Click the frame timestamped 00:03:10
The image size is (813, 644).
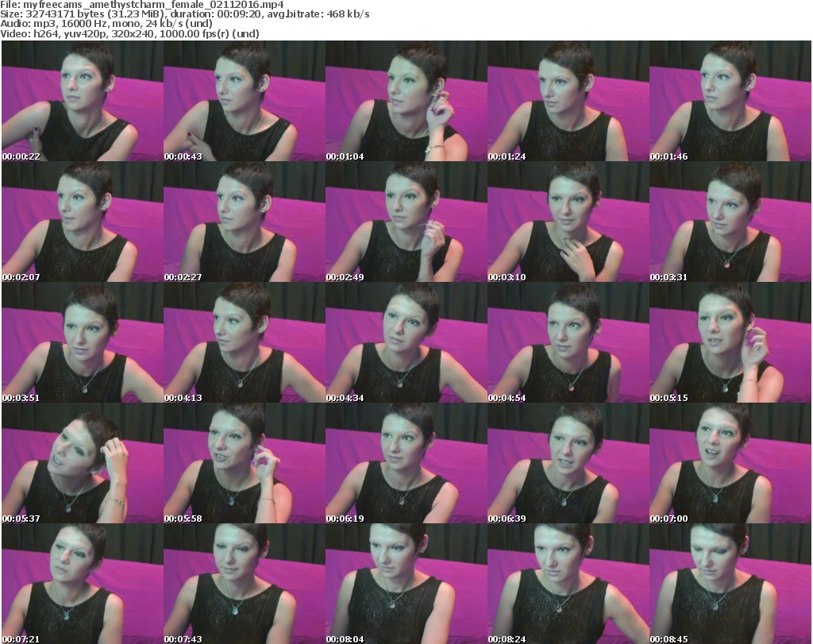(x=568, y=222)
